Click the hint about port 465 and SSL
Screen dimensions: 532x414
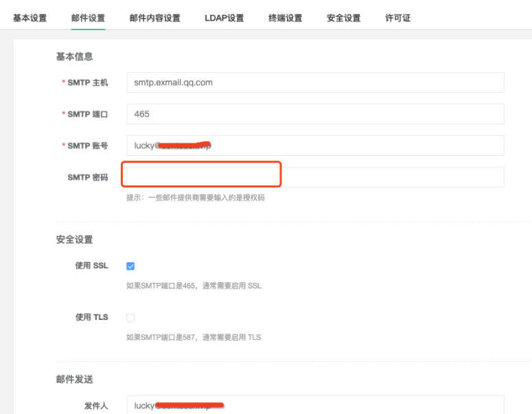(x=194, y=286)
